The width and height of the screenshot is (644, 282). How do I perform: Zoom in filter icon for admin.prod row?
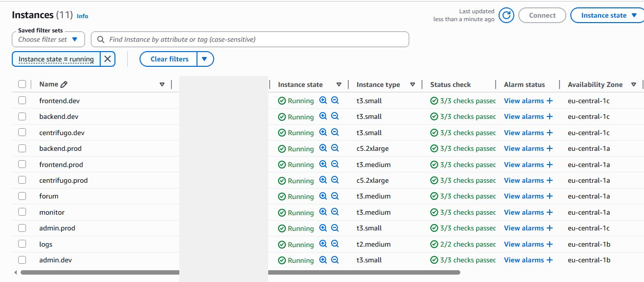[323, 227]
